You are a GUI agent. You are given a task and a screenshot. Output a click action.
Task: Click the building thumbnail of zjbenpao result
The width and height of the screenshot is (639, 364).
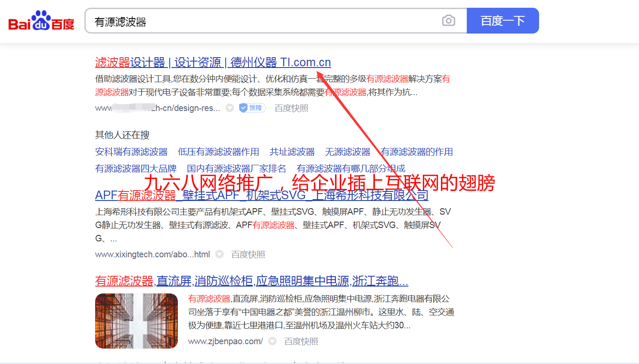pos(136,321)
